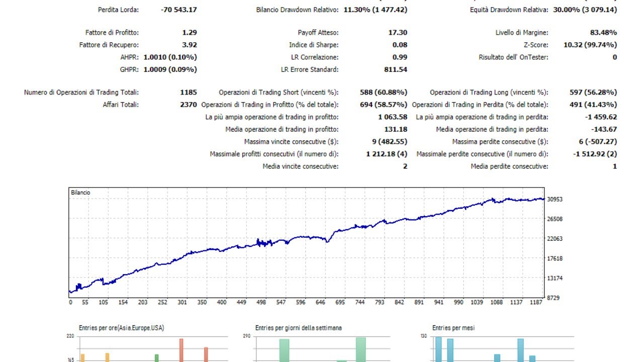Select the LR Correlazione value 0.99

400,57
